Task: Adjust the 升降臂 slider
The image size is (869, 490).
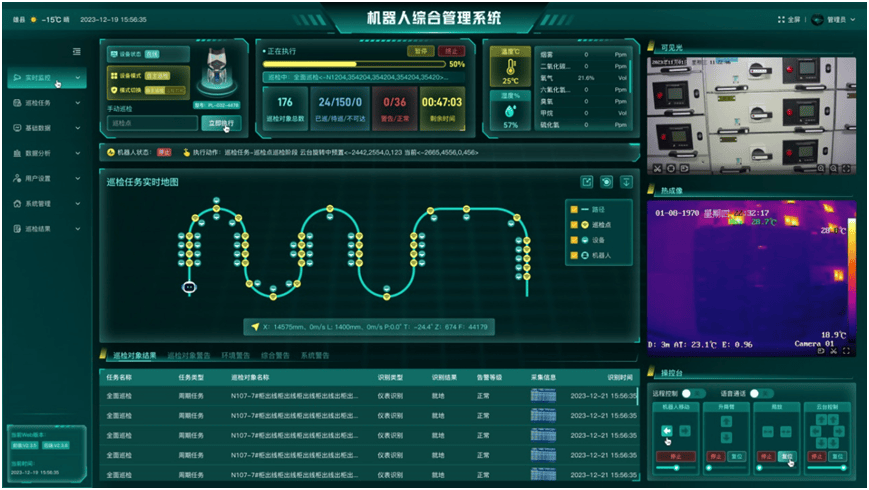Action: 726,468
